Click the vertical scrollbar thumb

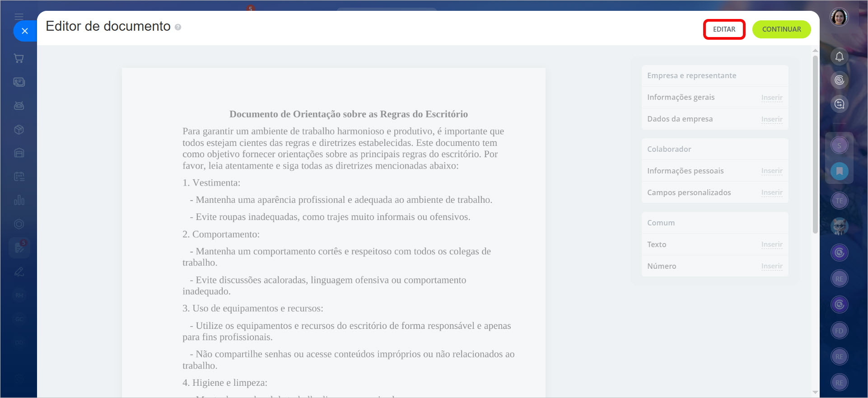coord(815,145)
